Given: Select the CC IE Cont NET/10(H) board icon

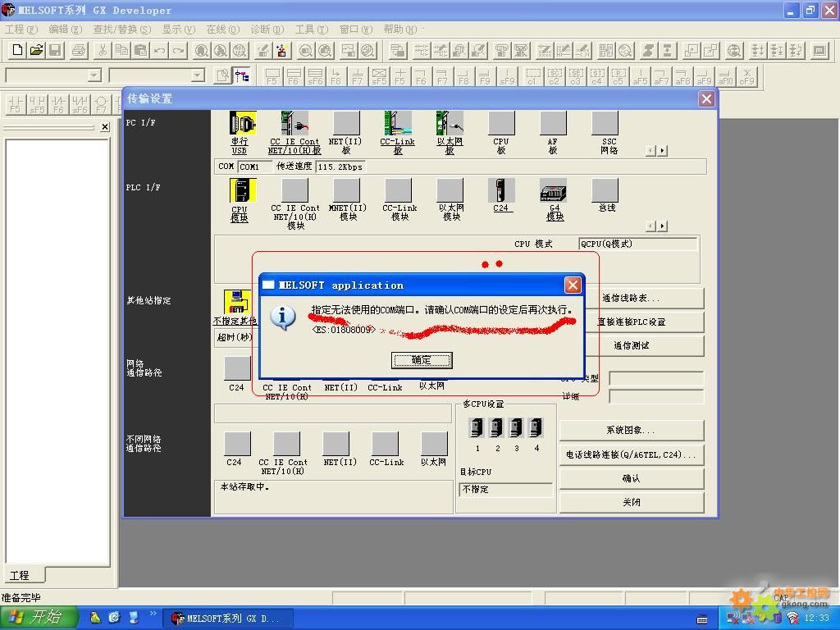Looking at the screenshot, I should [294, 123].
